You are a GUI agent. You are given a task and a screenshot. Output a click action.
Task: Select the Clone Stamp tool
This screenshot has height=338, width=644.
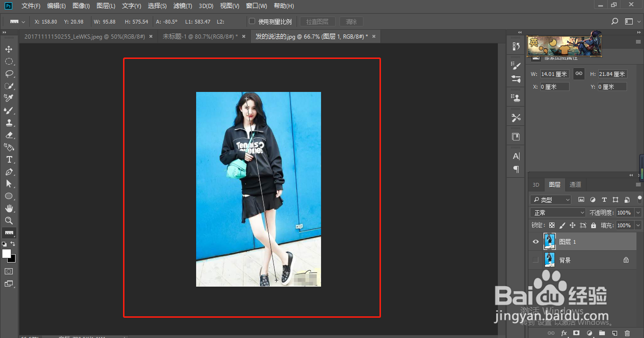point(9,123)
